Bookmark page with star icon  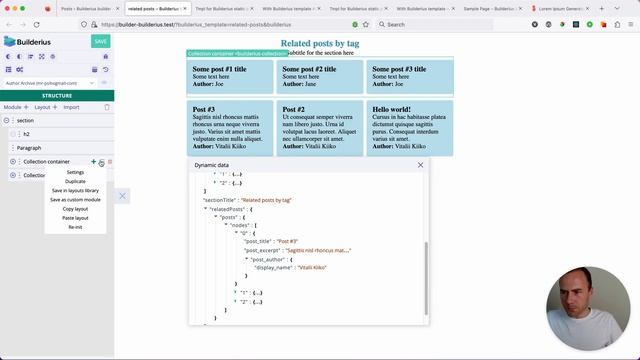pos(366,24)
